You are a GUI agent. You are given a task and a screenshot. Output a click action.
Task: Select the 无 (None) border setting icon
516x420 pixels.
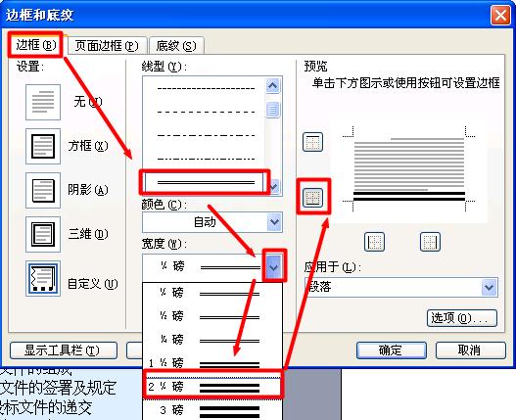[x=43, y=102]
